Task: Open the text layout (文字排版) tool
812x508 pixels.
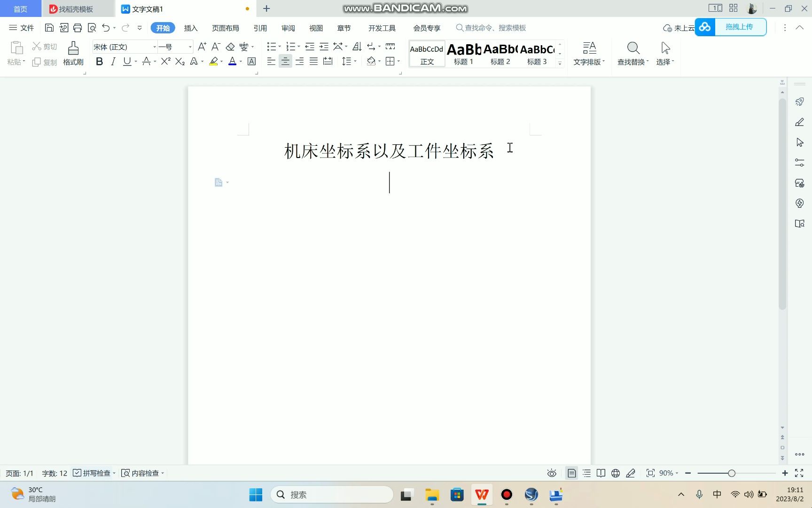Action: (589, 54)
